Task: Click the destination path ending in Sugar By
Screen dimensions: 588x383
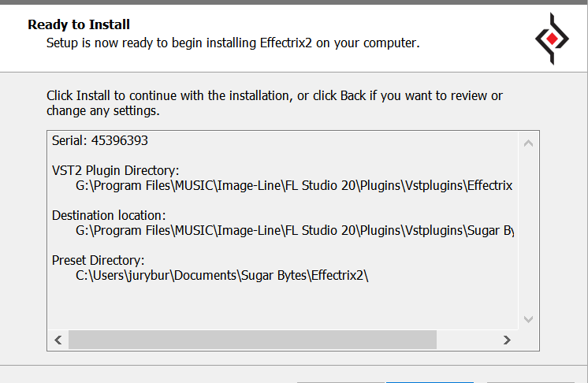Action: click(294, 231)
